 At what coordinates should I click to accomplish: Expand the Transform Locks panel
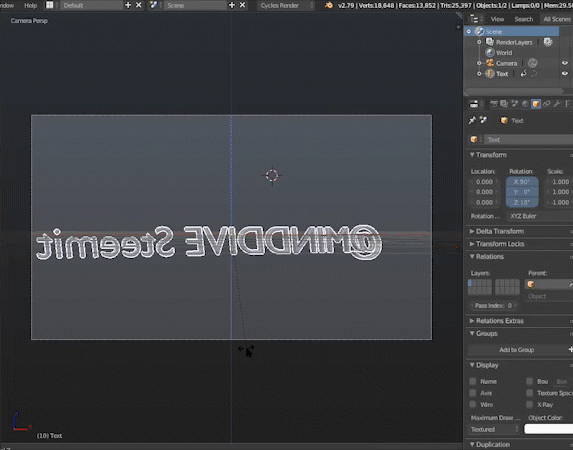tap(472, 244)
